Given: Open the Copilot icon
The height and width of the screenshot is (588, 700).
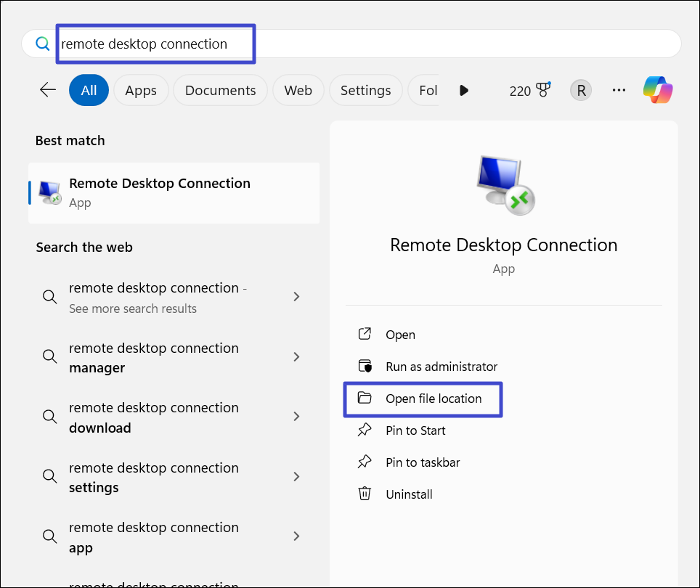Looking at the screenshot, I should pyautogui.click(x=658, y=90).
